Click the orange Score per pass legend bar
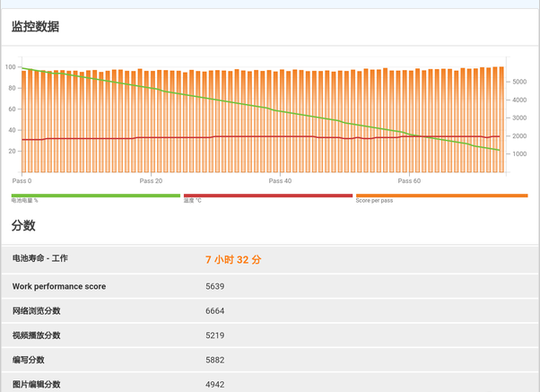This screenshot has width=540, height=392. 441,195
